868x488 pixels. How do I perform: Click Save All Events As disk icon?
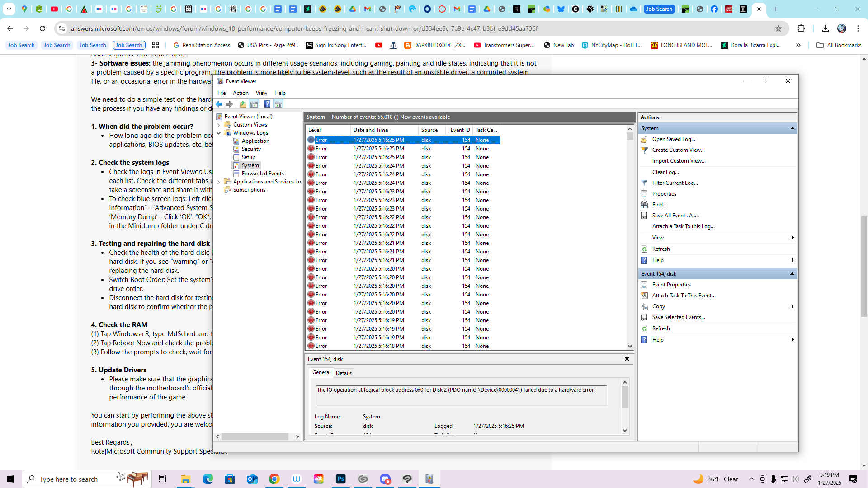(x=644, y=216)
